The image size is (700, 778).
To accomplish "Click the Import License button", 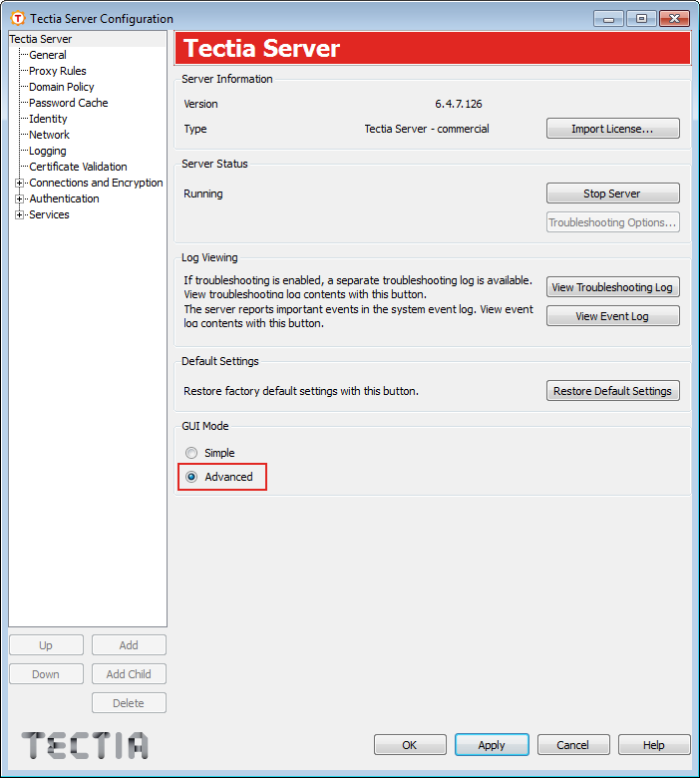I will point(612,129).
